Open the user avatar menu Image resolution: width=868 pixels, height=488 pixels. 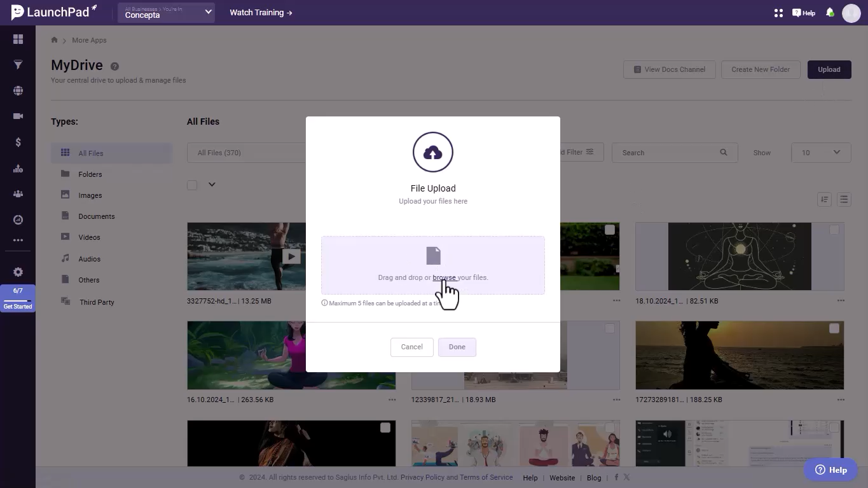pyautogui.click(x=851, y=13)
